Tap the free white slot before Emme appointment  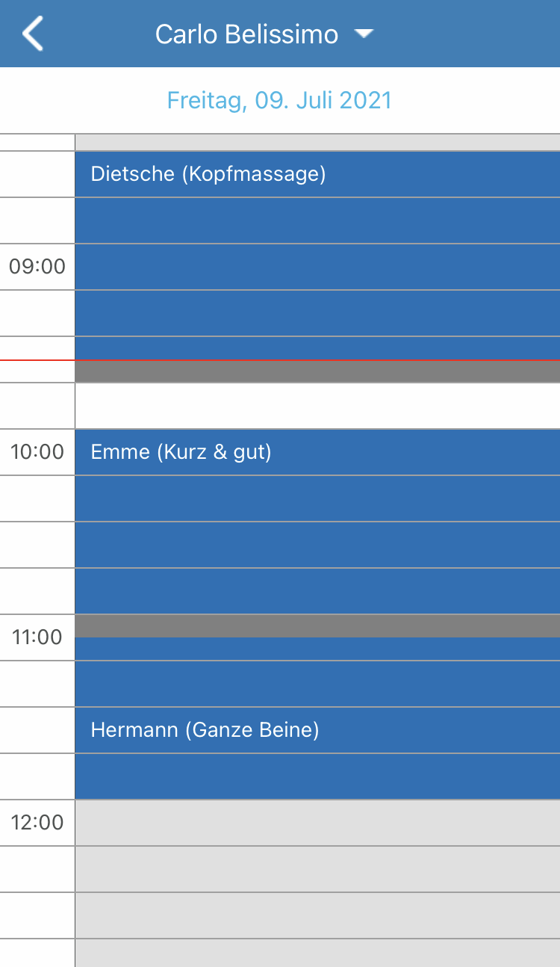tap(317, 406)
